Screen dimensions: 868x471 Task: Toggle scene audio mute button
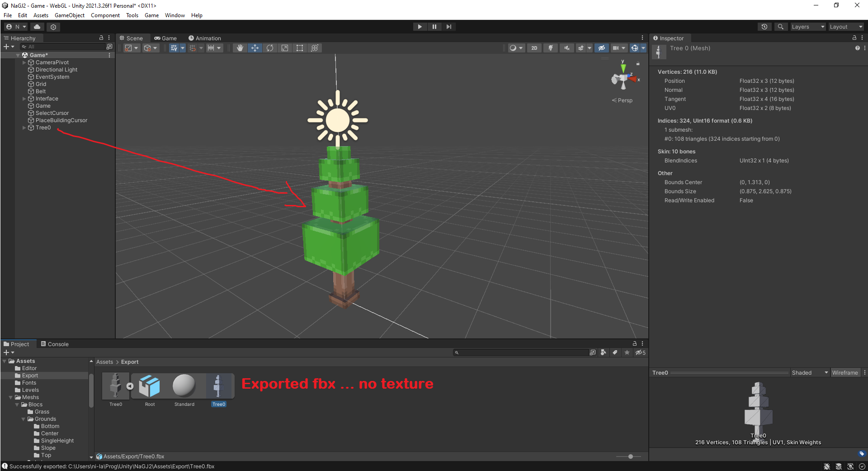tap(566, 48)
